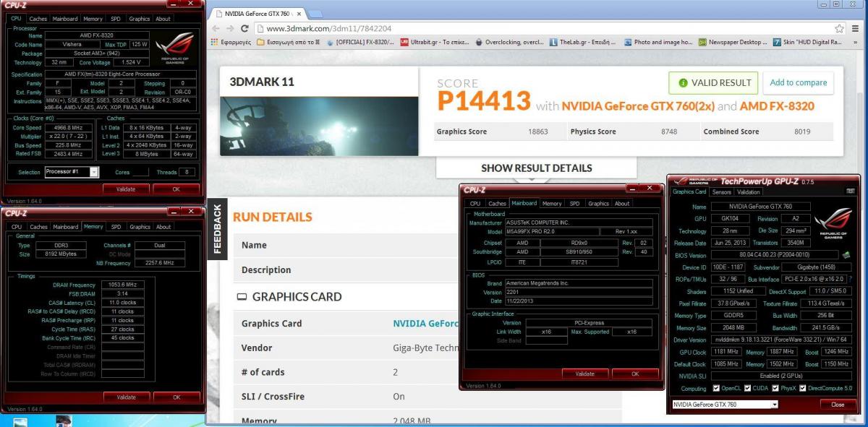The width and height of the screenshot is (868, 427).
Task: Click the Bus Interface question mark
Action: click(x=850, y=279)
